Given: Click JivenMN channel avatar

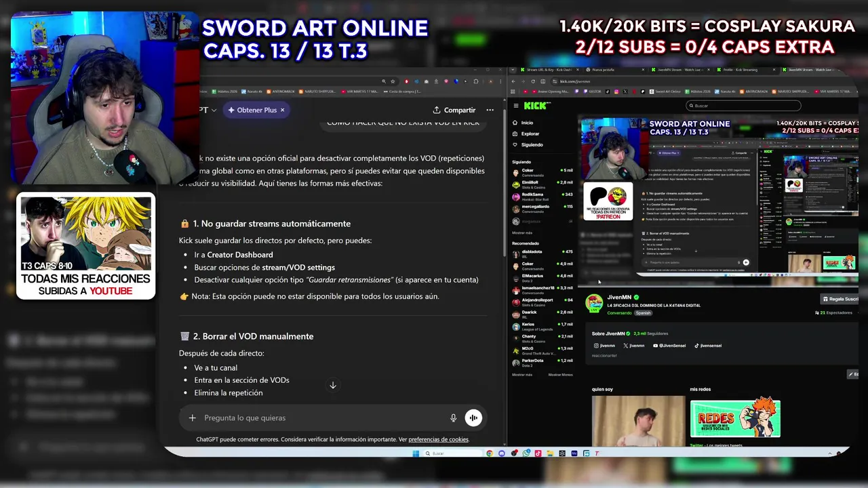Looking at the screenshot, I should pos(595,303).
